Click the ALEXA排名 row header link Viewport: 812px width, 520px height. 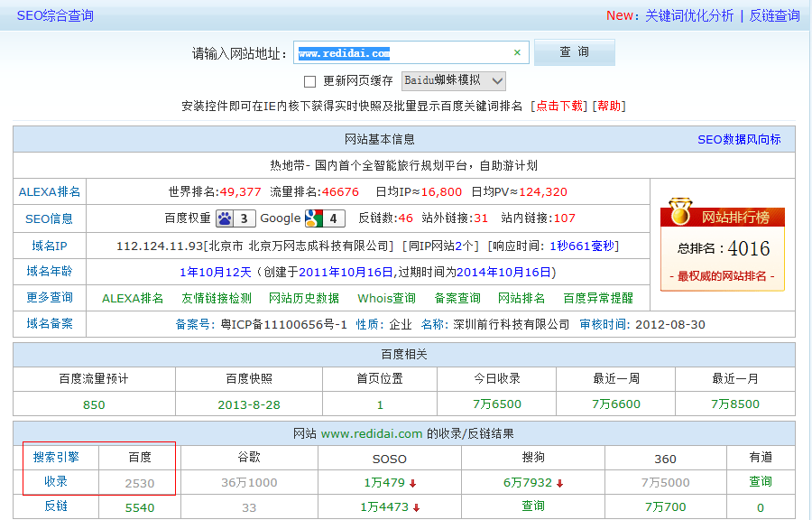(x=50, y=192)
